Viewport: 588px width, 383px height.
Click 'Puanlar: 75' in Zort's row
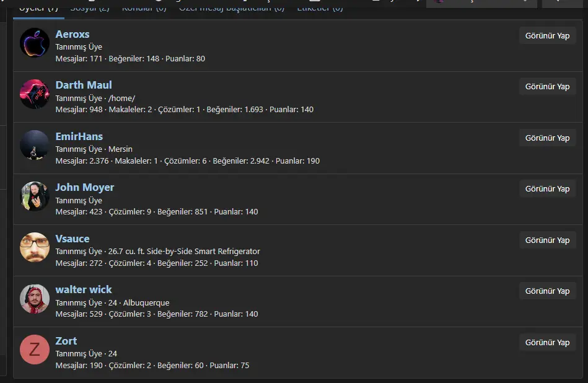tap(229, 366)
